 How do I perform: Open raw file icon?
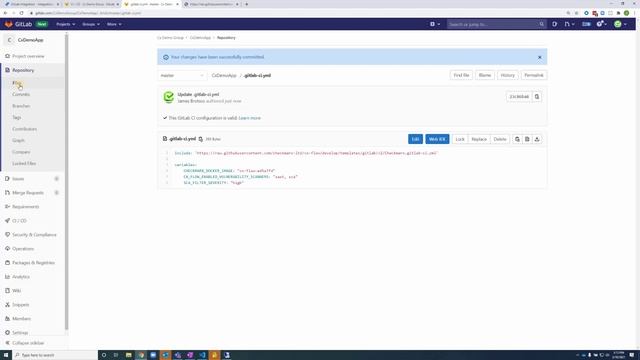pos(527,139)
